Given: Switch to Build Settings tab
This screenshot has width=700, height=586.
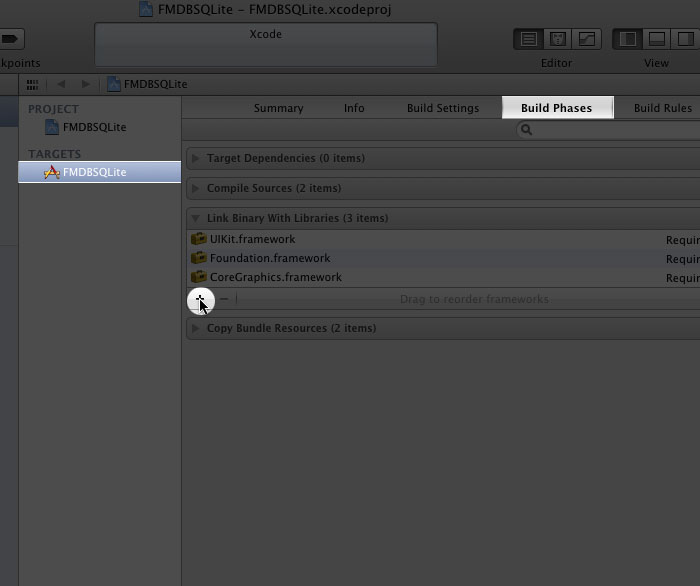Looking at the screenshot, I should click(x=443, y=108).
